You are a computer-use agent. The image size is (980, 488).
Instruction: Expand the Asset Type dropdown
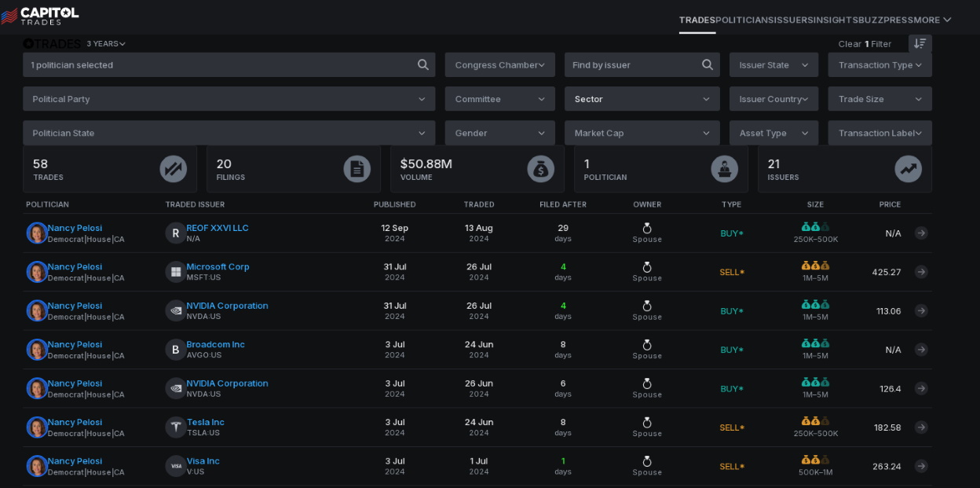773,133
